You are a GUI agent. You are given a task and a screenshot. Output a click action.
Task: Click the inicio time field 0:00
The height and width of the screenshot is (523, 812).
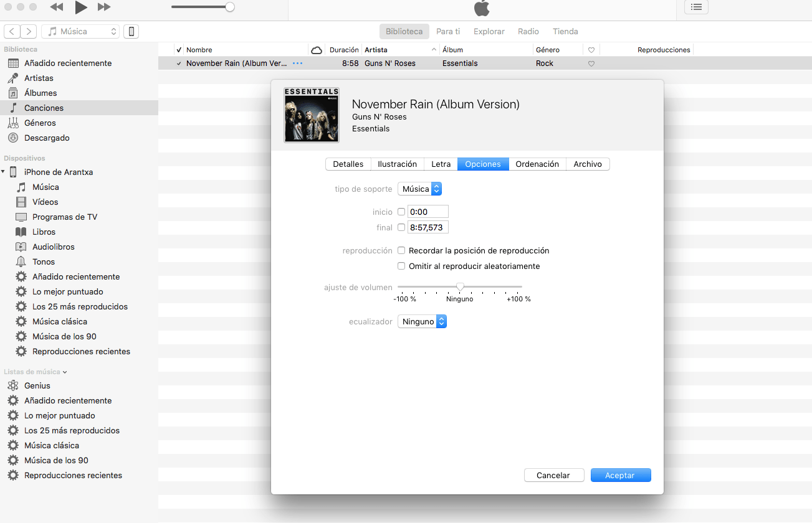click(x=428, y=212)
